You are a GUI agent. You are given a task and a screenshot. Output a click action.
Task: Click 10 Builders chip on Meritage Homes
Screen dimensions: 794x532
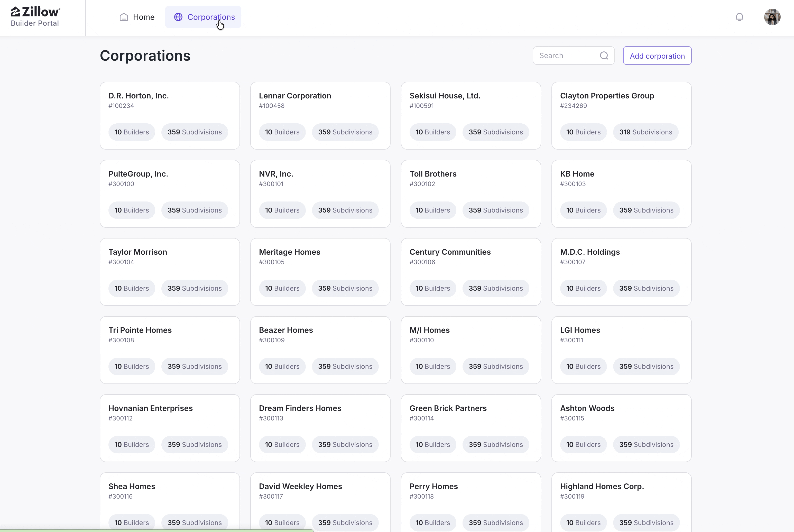pos(282,288)
